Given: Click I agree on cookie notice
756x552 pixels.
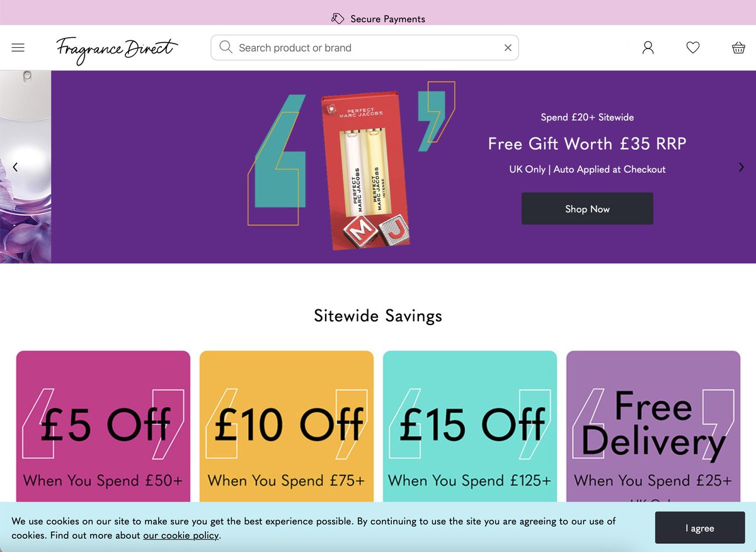Looking at the screenshot, I should coord(700,528).
